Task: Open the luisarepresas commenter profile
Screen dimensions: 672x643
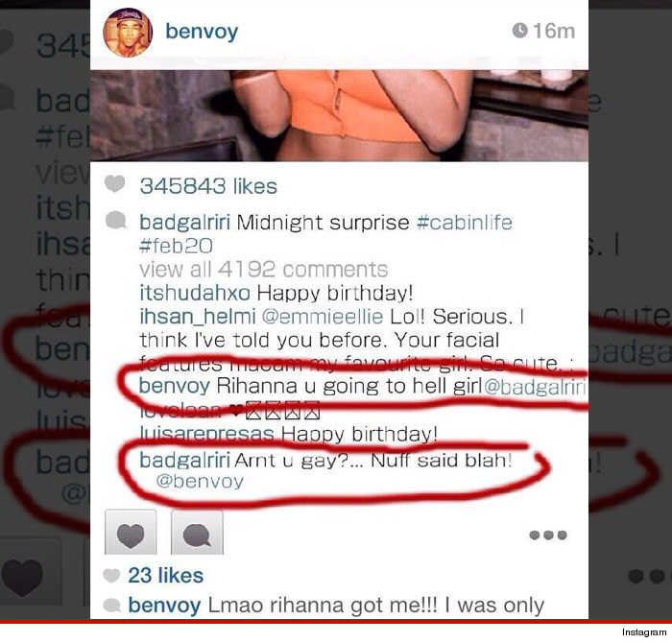Action: pyautogui.click(x=207, y=434)
